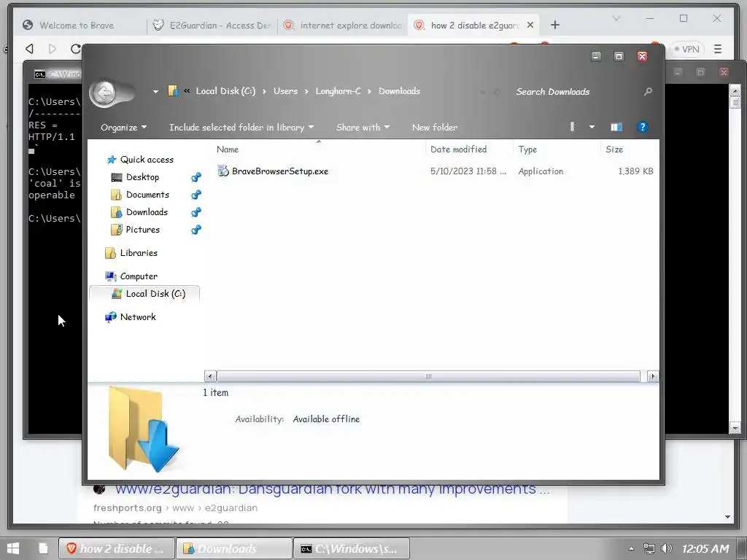Open Include selected folder in library menu
Image resolution: width=747 pixels, height=560 pixels.
click(241, 127)
